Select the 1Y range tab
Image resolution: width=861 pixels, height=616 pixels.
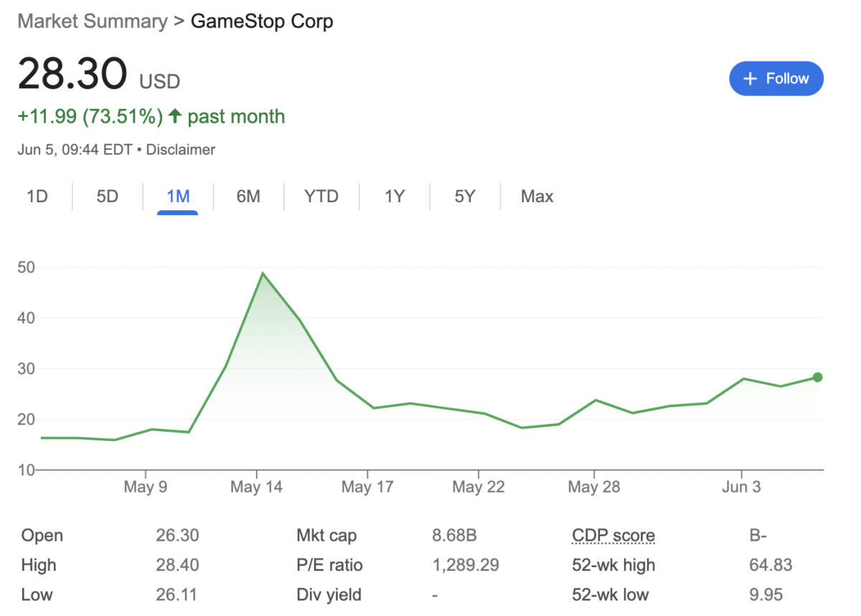[395, 196]
